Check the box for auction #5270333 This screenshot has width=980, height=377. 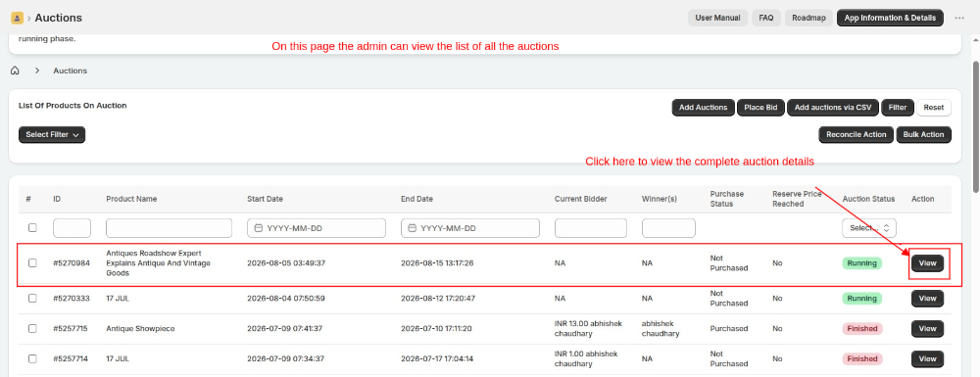pyautogui.click(x=32, y=299)
